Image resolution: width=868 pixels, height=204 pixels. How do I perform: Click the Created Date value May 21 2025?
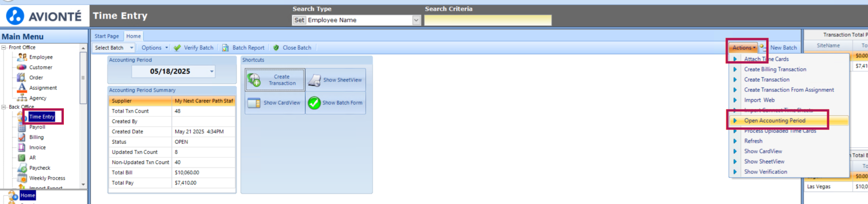[204, 131]
